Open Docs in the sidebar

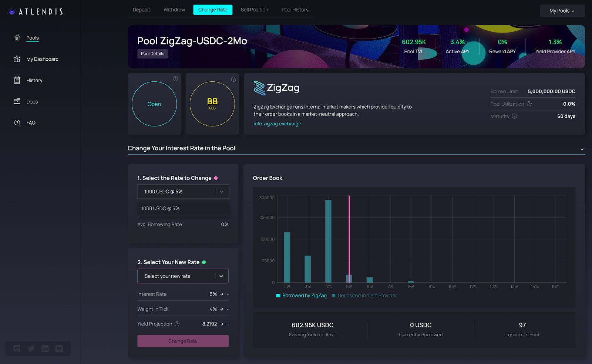[32, 102]
